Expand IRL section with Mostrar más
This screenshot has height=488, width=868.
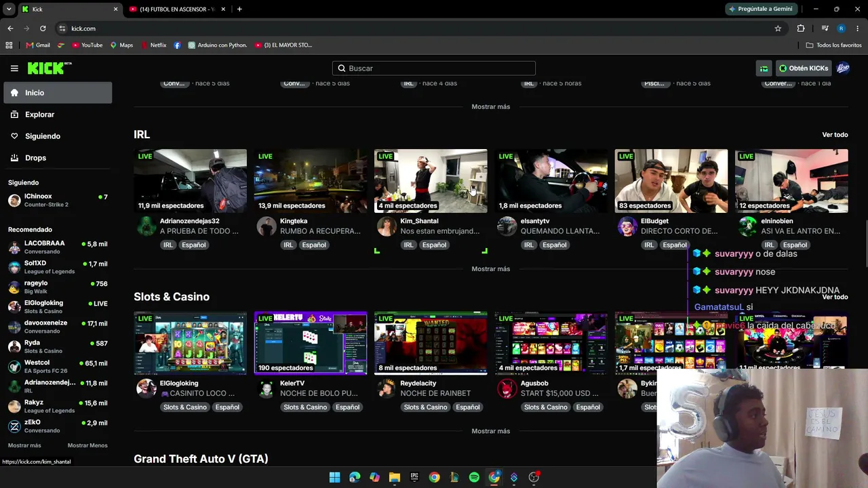[x=490, y=269]
